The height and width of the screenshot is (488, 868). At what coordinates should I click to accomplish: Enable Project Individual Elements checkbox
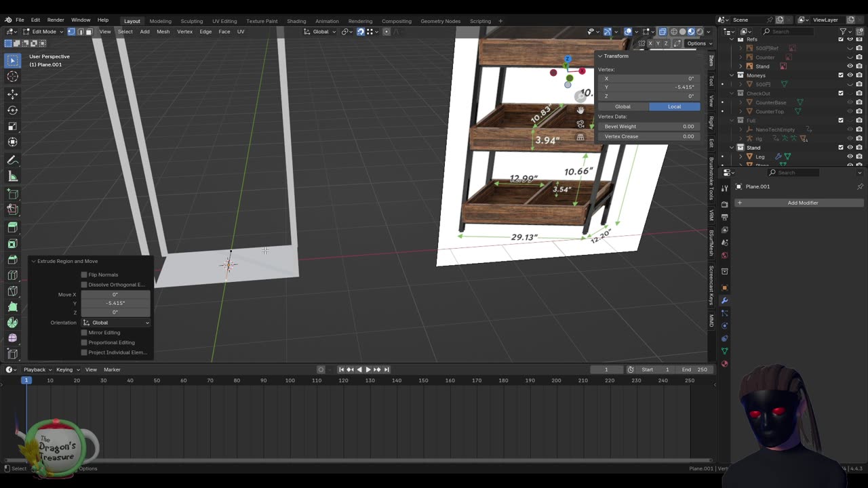[84, 352]
